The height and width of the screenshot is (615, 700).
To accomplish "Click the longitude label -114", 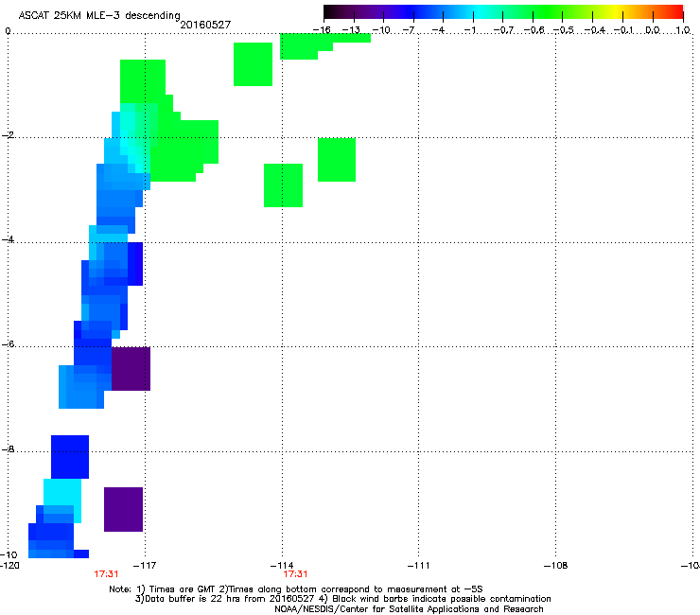I will tap(282, 566).
